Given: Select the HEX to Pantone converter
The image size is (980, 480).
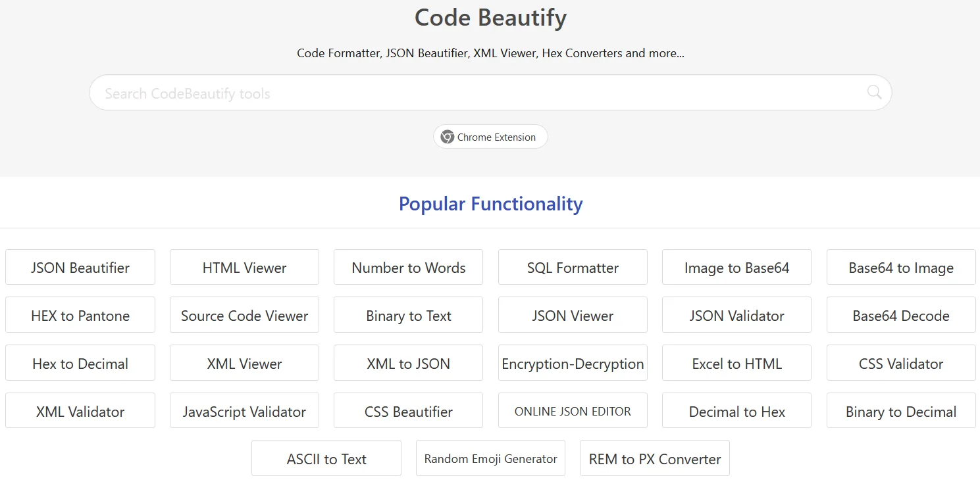Looking at the screenshot, I should (80, 316).
